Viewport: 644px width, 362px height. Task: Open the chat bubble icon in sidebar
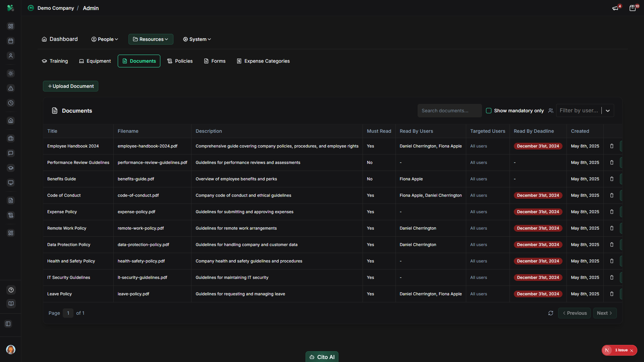(11, 153)
